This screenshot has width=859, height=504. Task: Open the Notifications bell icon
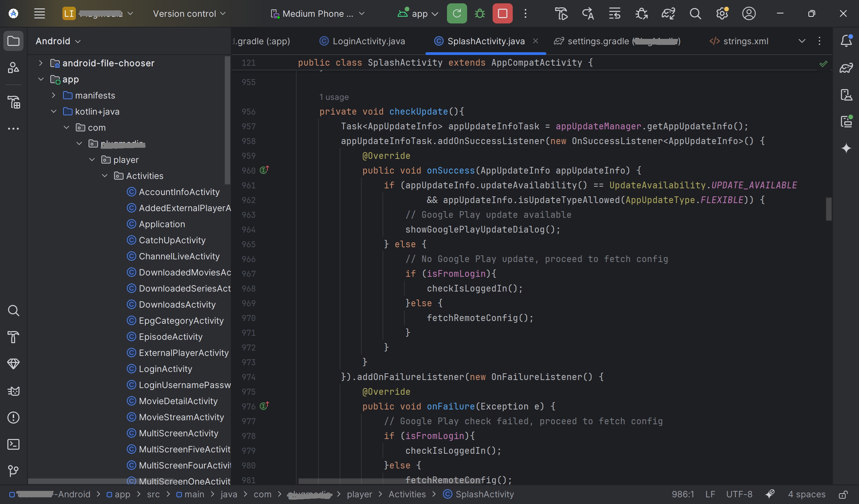click(846, 41)
